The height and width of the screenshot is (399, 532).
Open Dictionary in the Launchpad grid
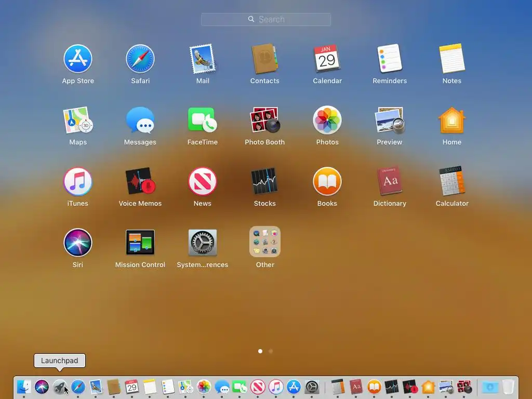[390, 181]
